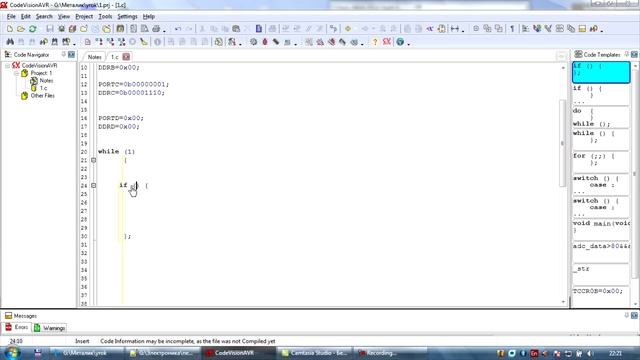Open Find with the binoculars icon
The width and height of the screenshot is (640, 360).
(x=10, y=42)
